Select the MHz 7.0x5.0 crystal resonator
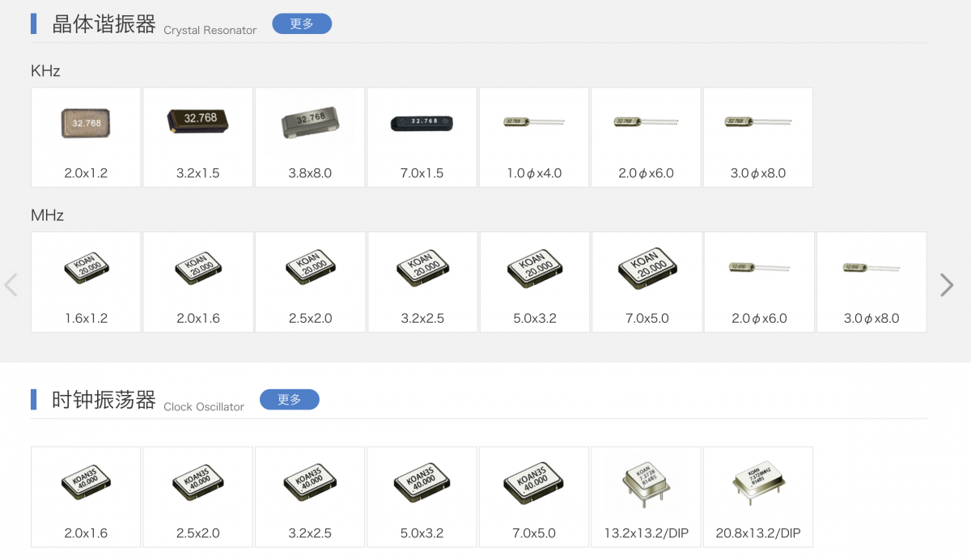 pos(647,282)
